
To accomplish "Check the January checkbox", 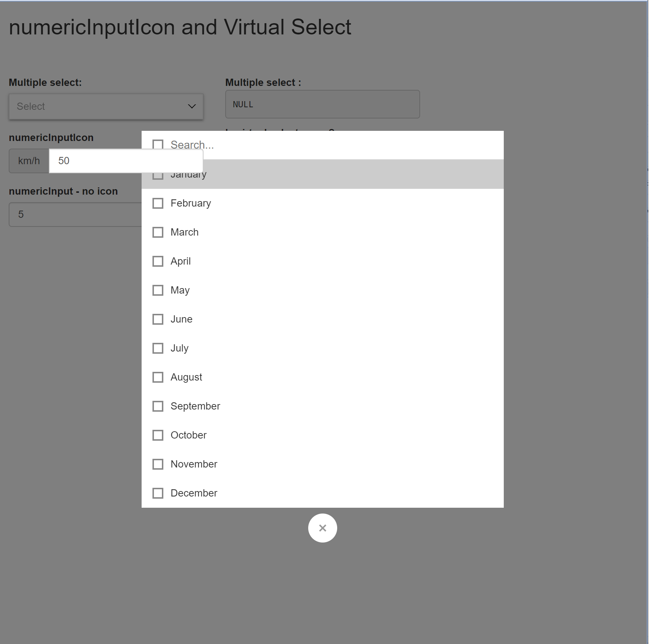I will [x=158, y=174].
